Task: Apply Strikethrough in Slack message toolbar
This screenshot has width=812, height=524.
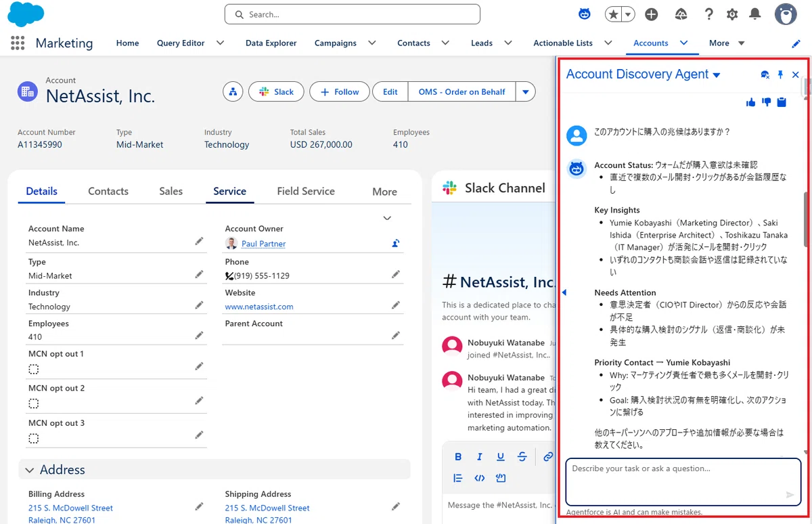Action: [x=522, y=457]
